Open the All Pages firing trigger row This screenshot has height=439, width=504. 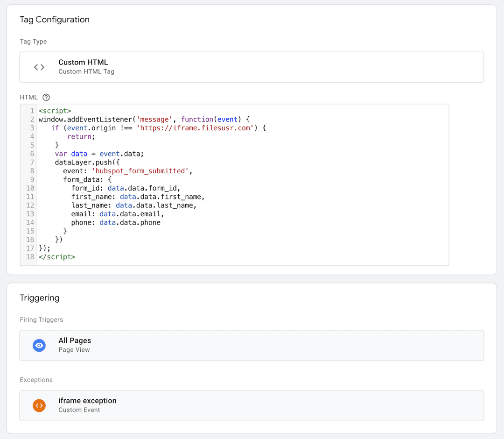coord(252,345)
